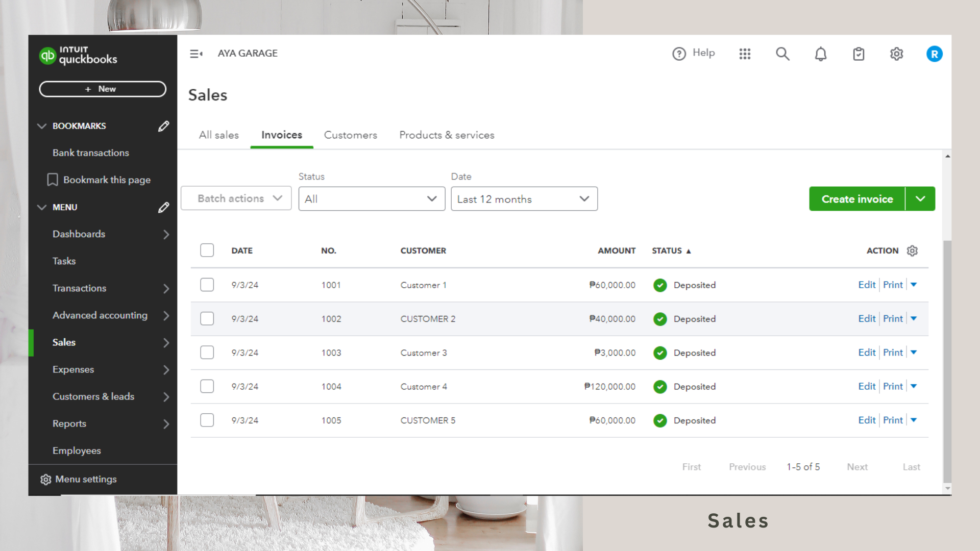Click the vertical scrollbar down arrow
The image size is (980, 551).
click(947, 488)
